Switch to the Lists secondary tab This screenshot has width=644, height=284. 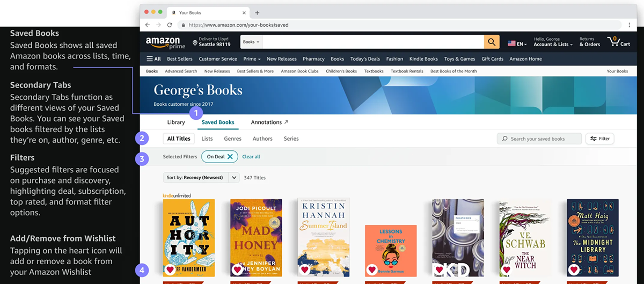click(207, 139)
